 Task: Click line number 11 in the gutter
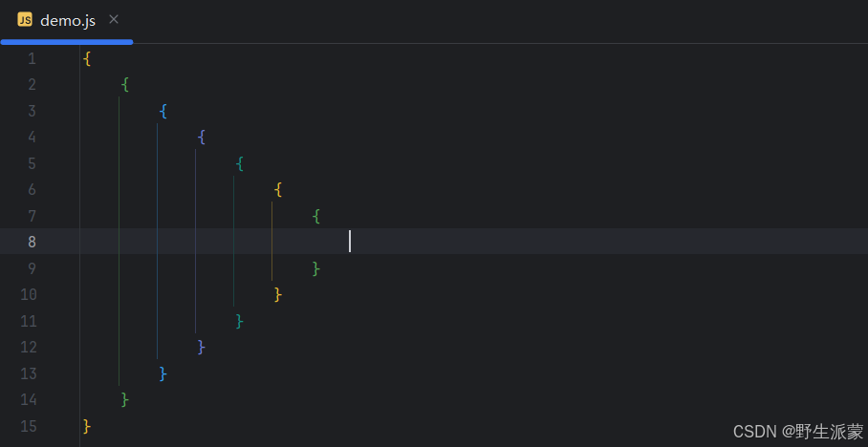(29, 321)
